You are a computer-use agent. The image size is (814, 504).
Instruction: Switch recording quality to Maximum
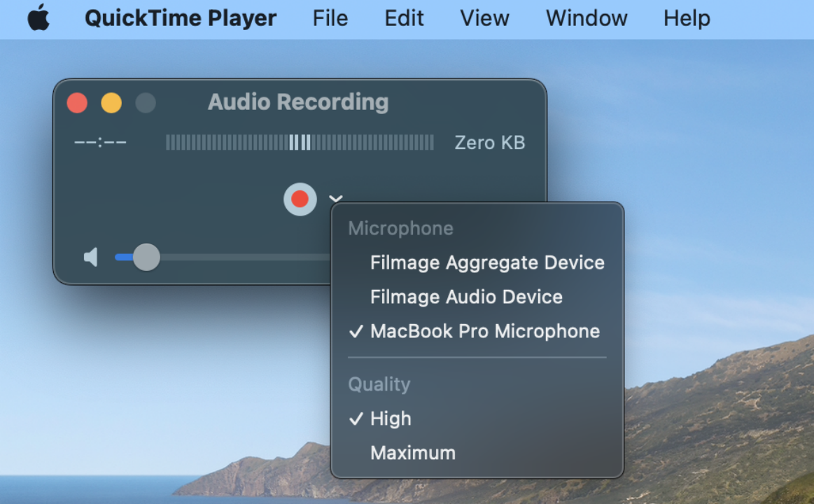(412, 453)
